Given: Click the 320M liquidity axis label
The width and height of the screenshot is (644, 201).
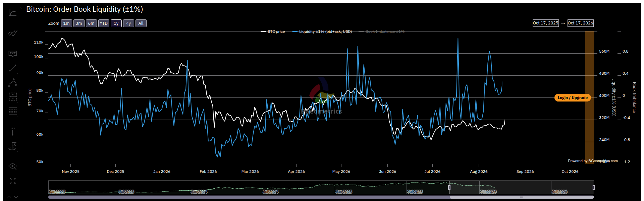Looking at the screenshot, I should tap(604, 118).
